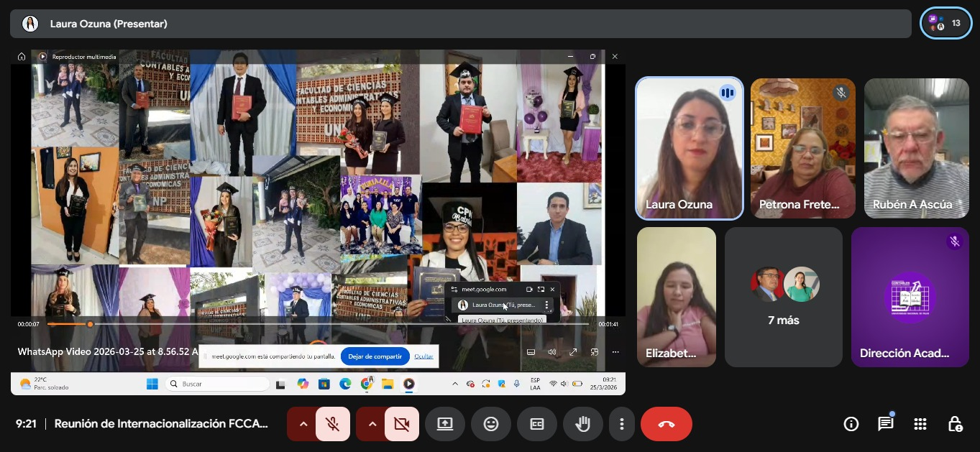Expand video settings arrow beside camera
980x452 pixels.
tap(372, 424)
